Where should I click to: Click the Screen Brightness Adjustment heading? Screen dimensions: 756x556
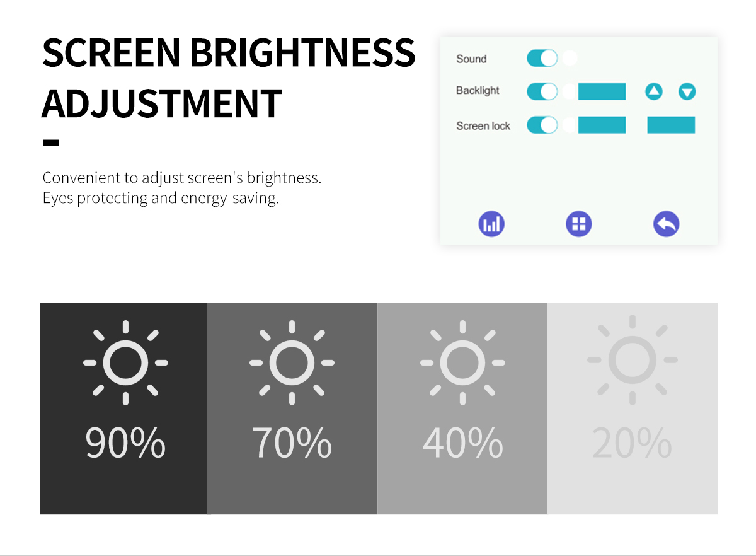(229, 78)
